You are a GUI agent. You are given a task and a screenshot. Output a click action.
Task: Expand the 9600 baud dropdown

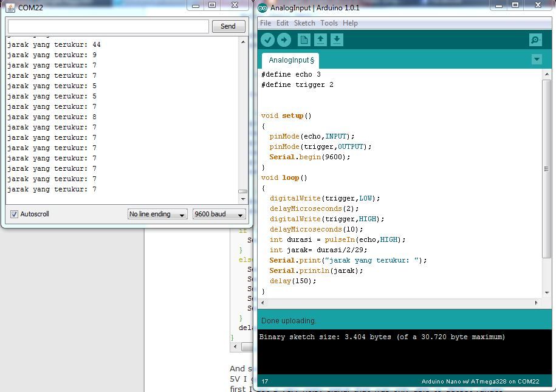[x=219, y=214]
